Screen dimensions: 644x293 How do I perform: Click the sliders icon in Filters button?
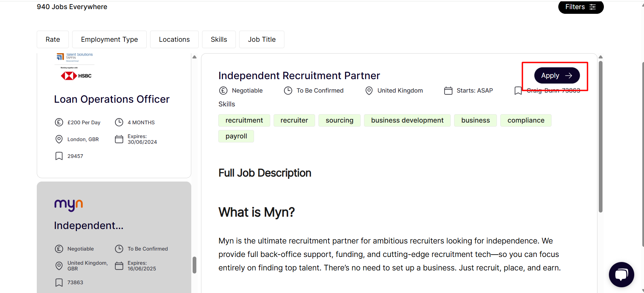pyautogui.click(x=592, y=7)
